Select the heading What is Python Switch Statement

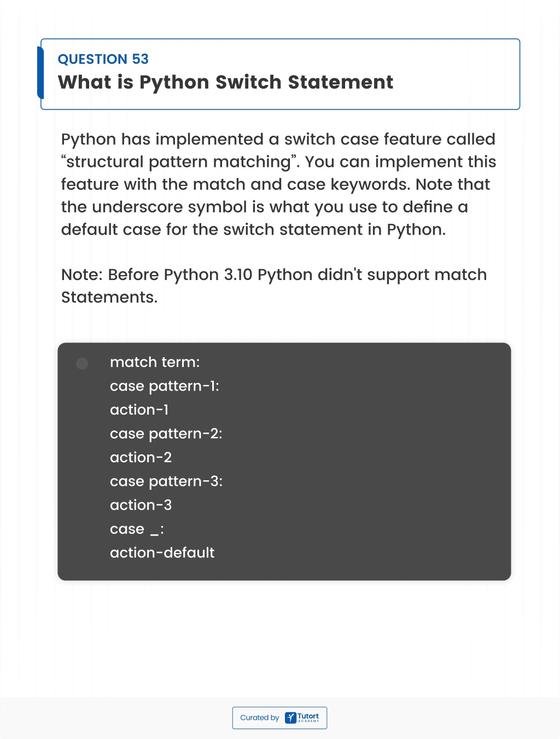coord(225,82)
